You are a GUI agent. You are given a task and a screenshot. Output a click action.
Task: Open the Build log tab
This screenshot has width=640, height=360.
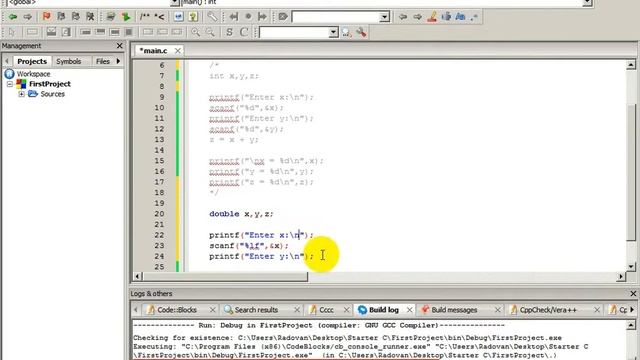click(383, 310)
